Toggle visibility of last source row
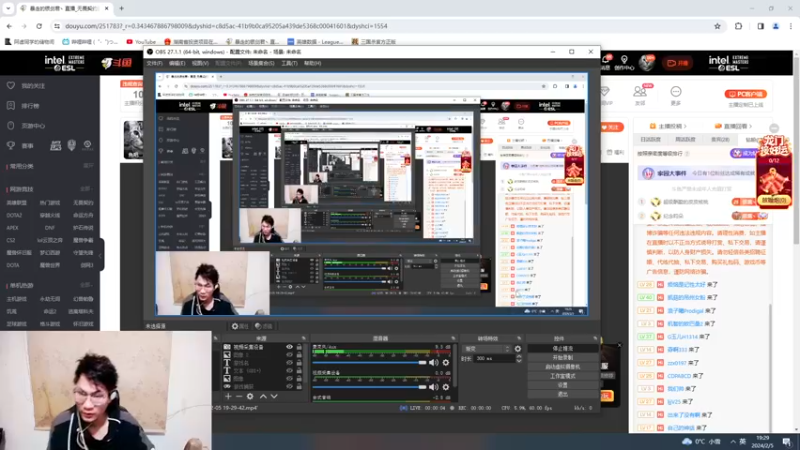The image size is (800, 450). tap(289, 386)
